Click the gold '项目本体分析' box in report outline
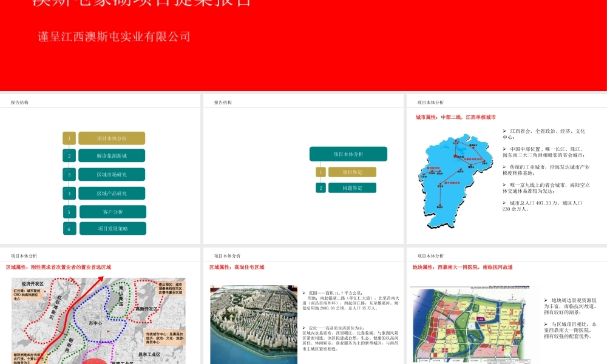The image size is (607, 364). [112, 138]
